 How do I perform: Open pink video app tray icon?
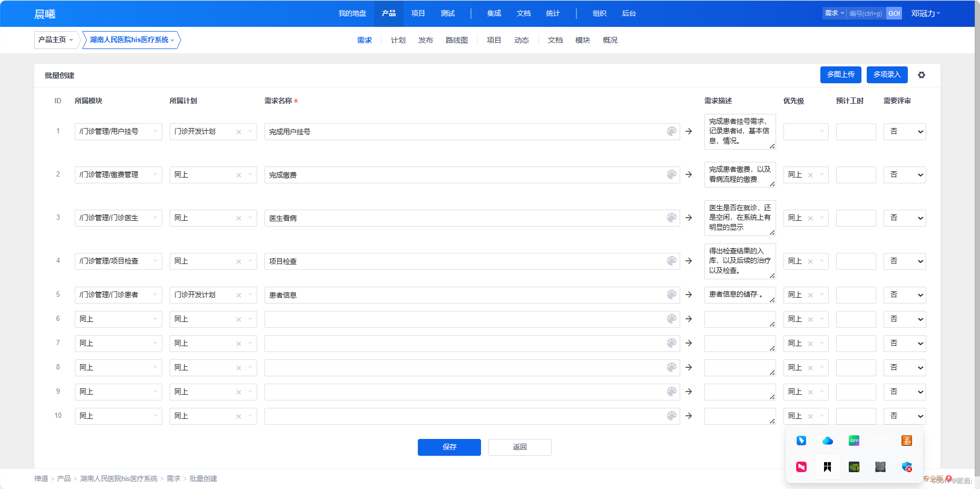point(801,467)
